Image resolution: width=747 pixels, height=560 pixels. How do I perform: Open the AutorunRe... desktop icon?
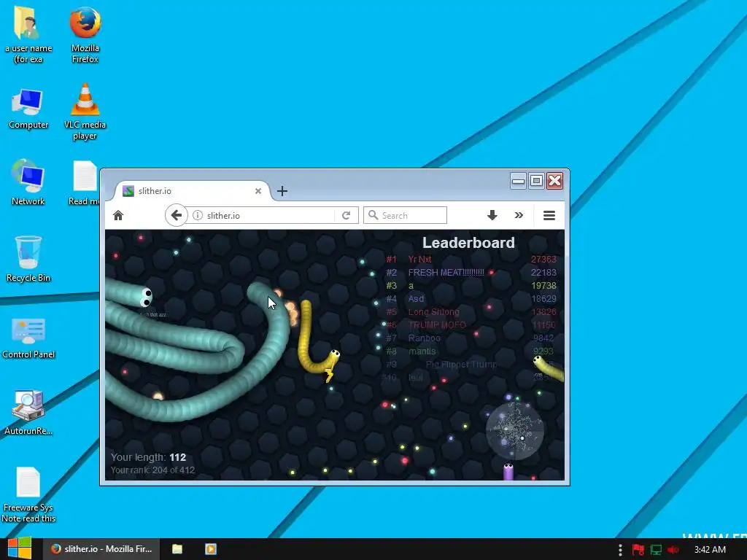pos(28,413)
